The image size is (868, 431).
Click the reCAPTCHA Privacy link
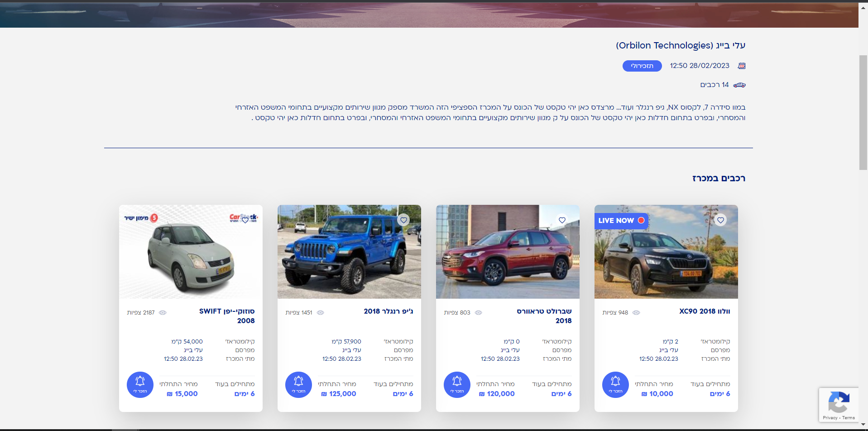point(830,418)
